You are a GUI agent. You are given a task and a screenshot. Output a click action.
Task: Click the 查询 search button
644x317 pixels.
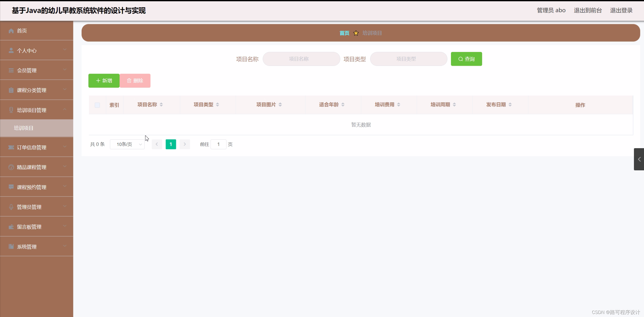[466, 59]
